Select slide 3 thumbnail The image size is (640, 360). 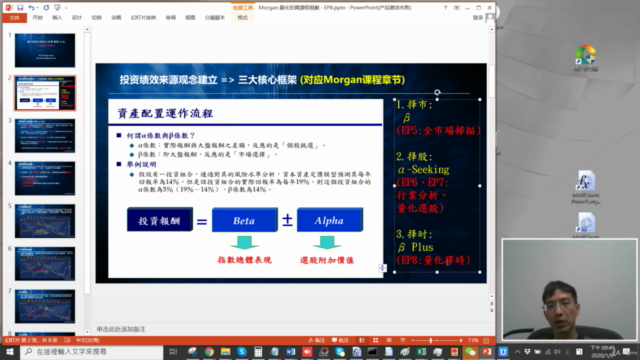coord(45,136)
